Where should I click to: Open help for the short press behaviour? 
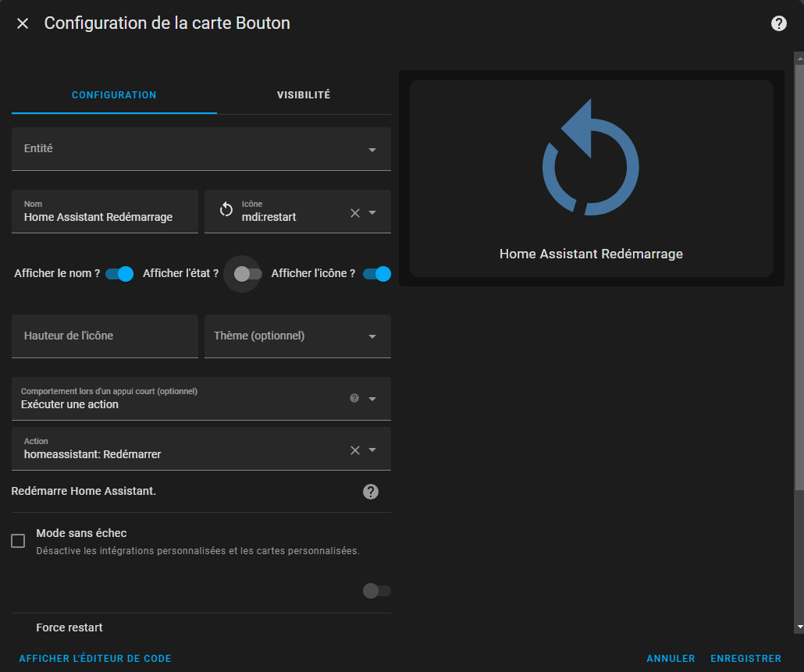click(354, 398)
